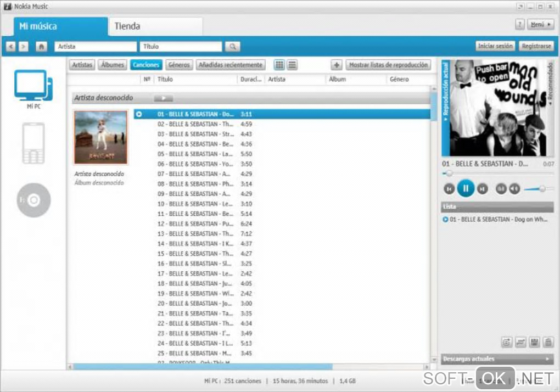Expand Descargas actuales panel
This screenshot has height=392, width=560.
click(497, 359)
